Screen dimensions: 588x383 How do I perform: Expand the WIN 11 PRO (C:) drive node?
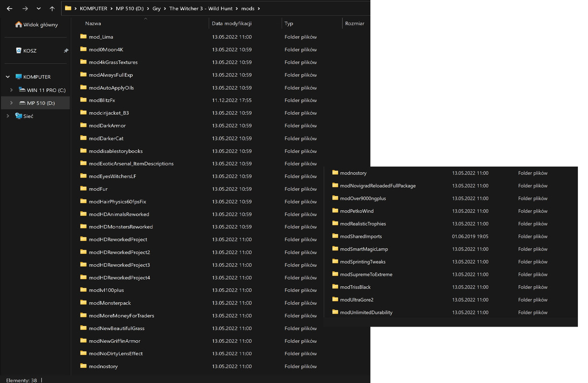click(11, 90)
